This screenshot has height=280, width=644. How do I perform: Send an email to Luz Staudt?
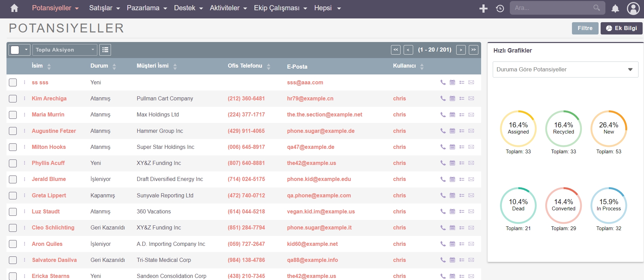point(471,211)
